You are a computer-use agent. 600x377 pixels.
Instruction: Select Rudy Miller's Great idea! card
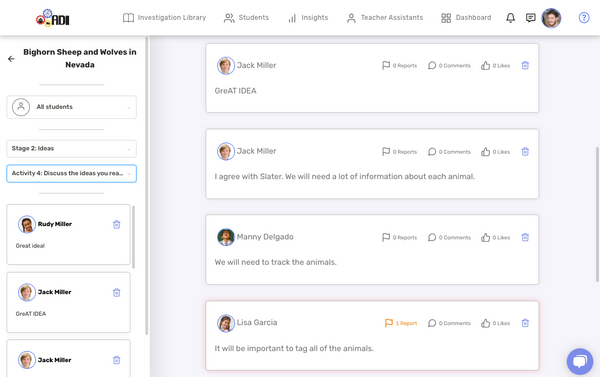tap(68, 234)
